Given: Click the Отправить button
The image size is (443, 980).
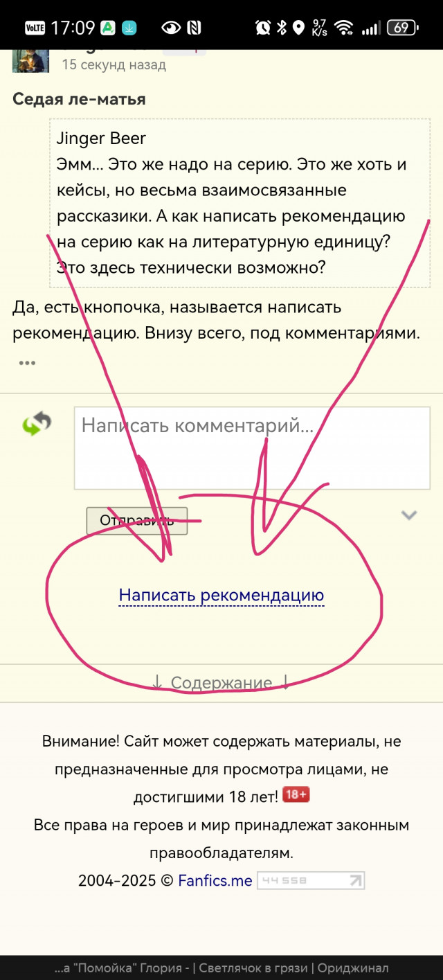Looking at the screenshot, I should (137, 521).
